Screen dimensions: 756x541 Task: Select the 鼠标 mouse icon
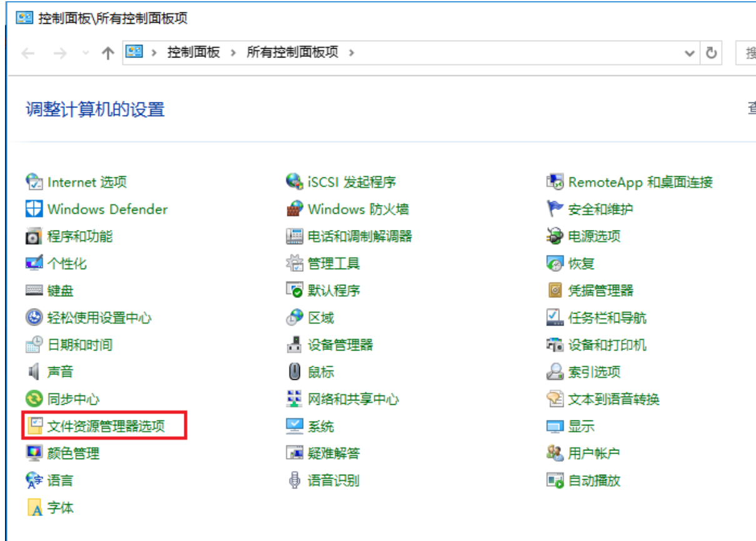294,372
